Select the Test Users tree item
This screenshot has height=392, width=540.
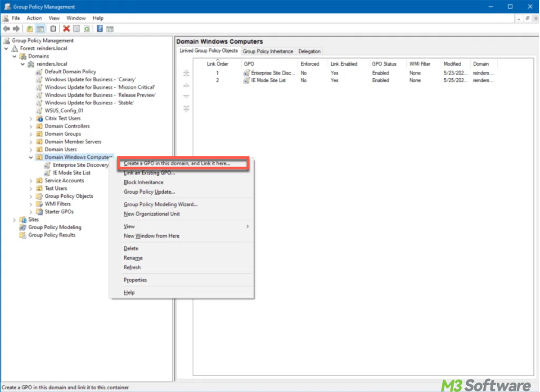56,188
